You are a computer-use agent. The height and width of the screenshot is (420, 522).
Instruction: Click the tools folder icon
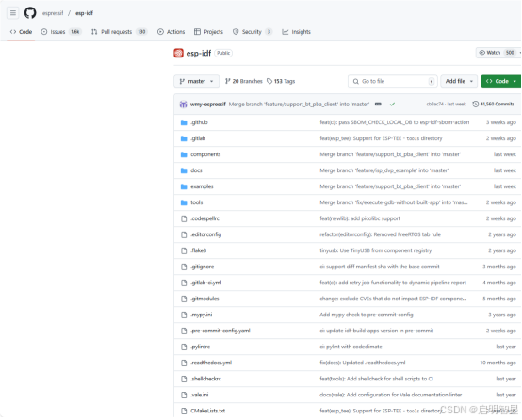click(x=184, y=202)
